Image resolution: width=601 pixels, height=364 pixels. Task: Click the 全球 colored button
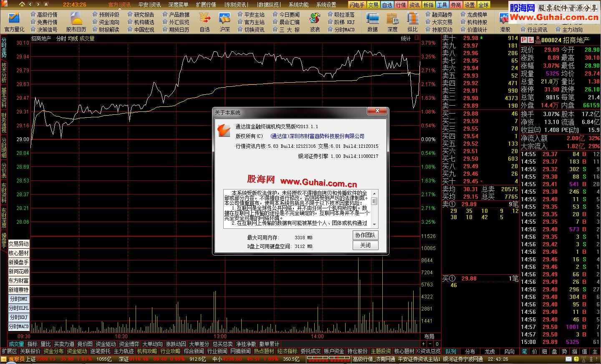pyautogui.click(x=483, y=5)
